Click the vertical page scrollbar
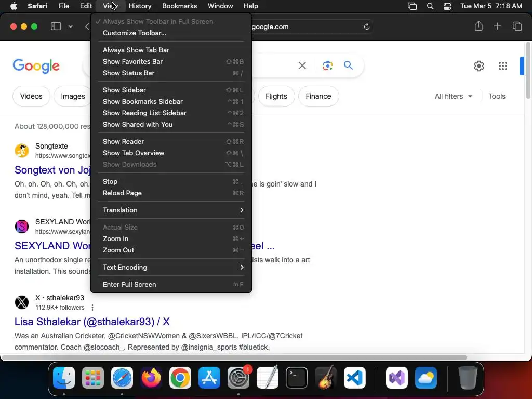 click(x=528, y=70)
